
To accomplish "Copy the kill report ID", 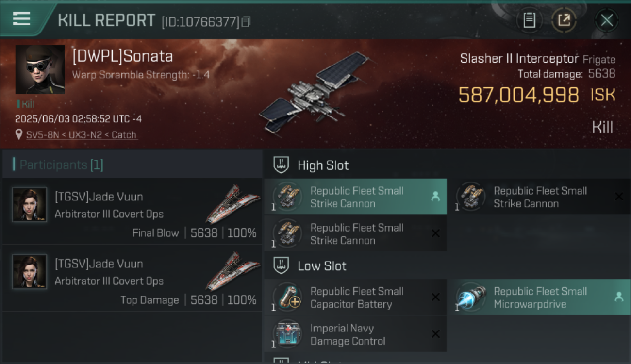I will click(246, 22).
